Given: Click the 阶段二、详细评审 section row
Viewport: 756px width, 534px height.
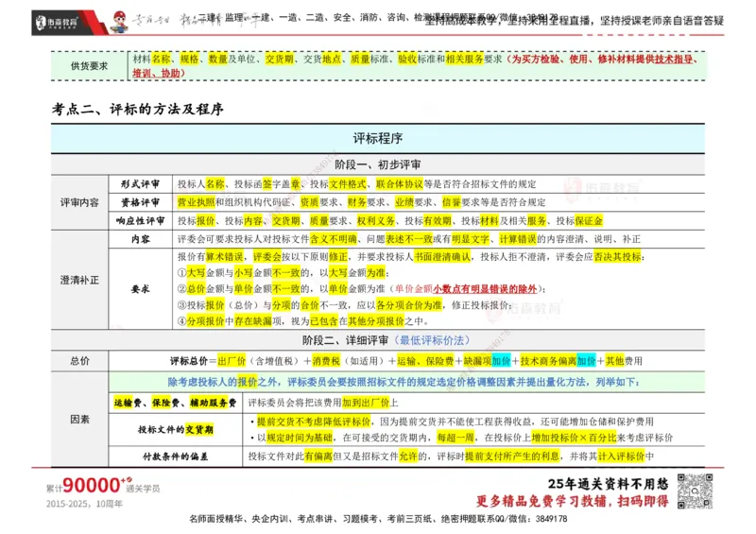Looking at the screenshot, I should point(377,340).
